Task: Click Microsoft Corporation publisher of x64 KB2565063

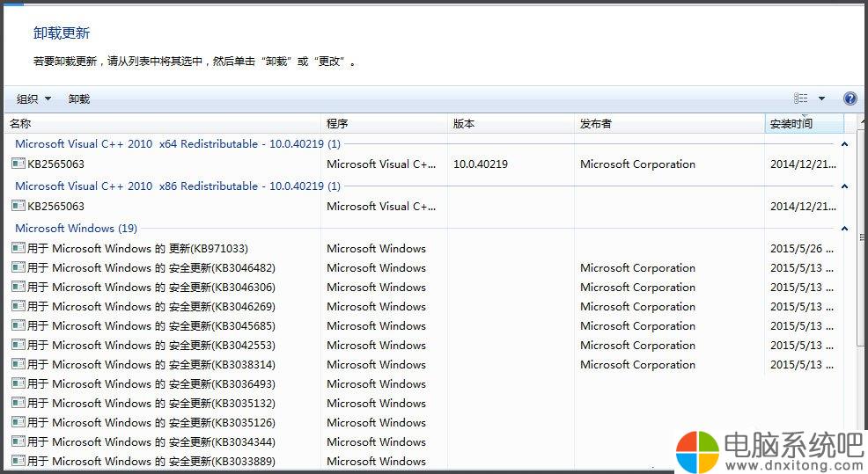Action: pos(637,164)
